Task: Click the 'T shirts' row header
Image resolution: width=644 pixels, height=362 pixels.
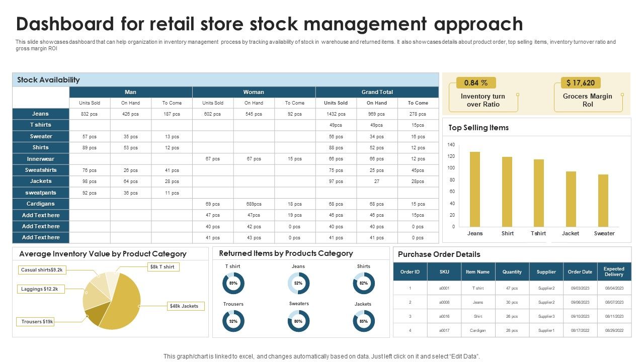Action: 41,125
